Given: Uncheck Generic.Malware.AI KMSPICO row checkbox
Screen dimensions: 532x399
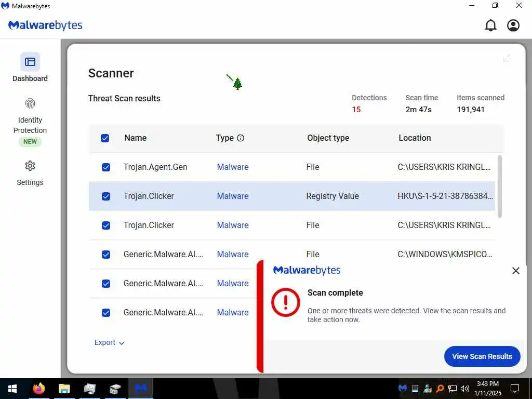Looking at the screenshot, I should click(x=106, y=255).
